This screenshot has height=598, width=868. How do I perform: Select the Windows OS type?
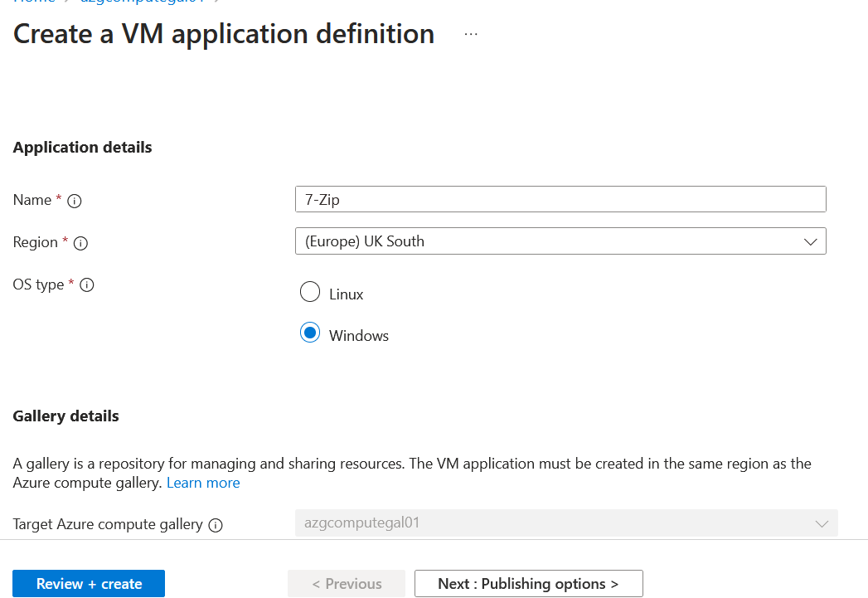[x=309, y=333]
